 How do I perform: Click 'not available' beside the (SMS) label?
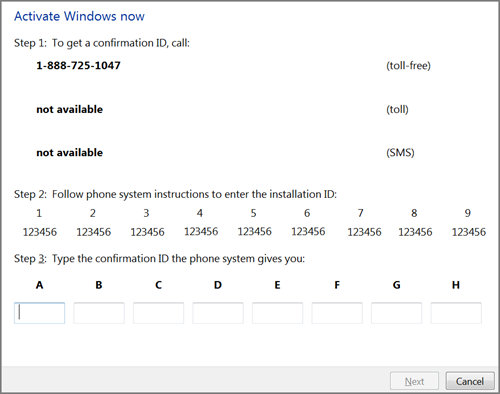click(70, 153)
